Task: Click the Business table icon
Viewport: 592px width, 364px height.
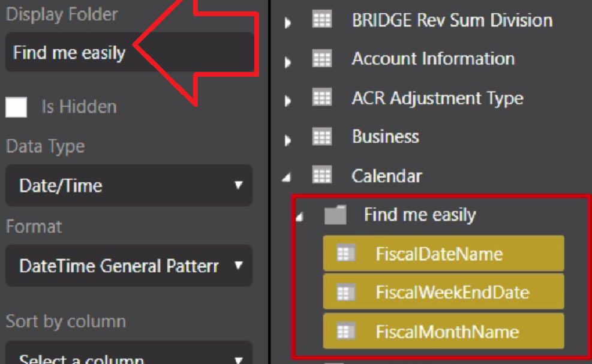Action: [322, 136]
